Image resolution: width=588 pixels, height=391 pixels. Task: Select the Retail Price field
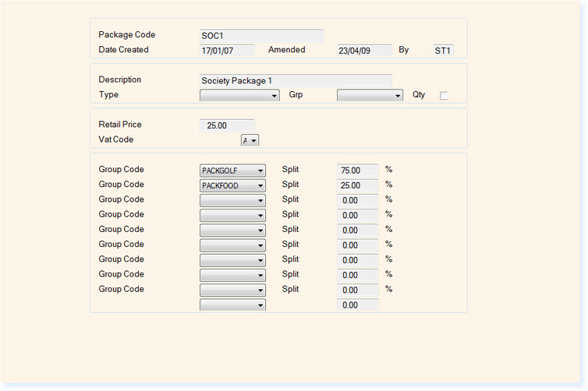tap(227, 125)
